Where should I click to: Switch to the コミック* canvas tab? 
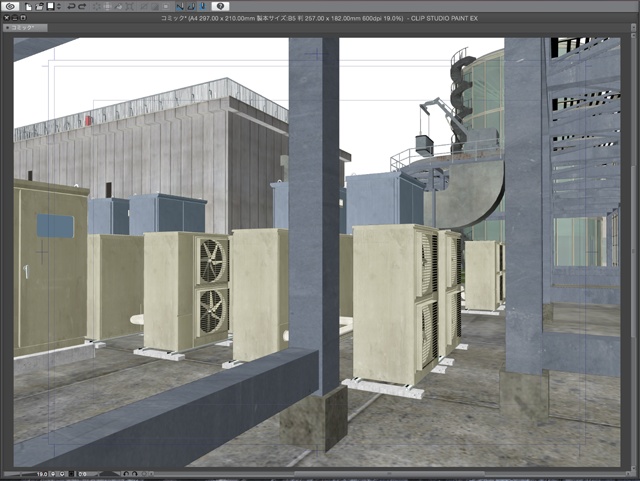(x=25, y=28)
